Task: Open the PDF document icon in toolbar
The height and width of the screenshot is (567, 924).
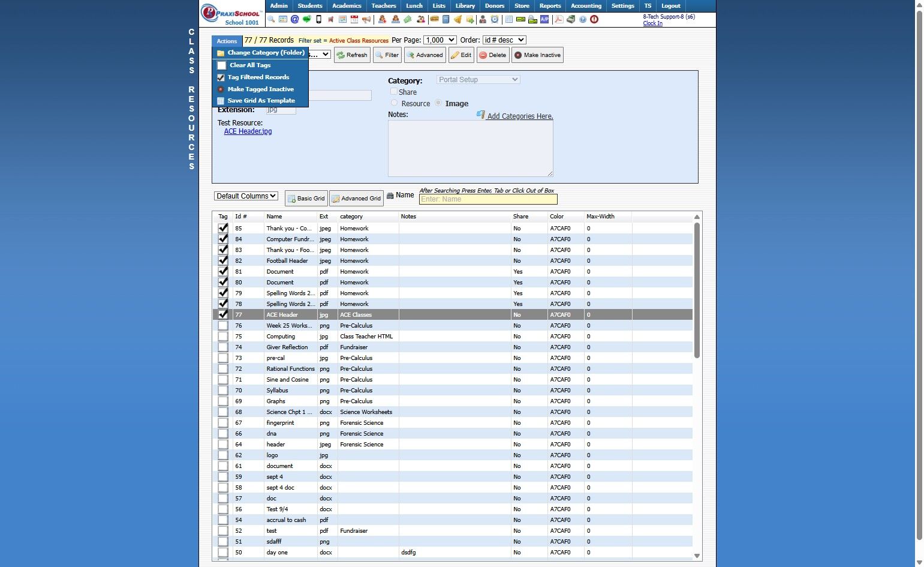Action: [558, 19]
